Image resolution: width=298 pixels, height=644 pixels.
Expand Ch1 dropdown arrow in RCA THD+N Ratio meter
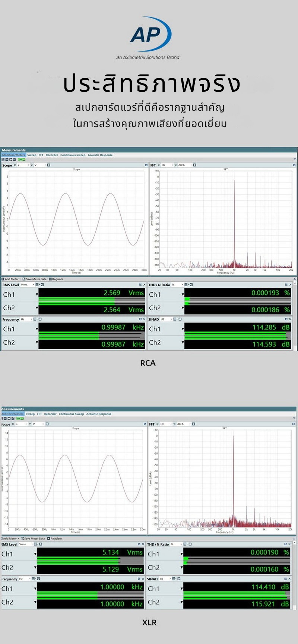coord(183,294)
